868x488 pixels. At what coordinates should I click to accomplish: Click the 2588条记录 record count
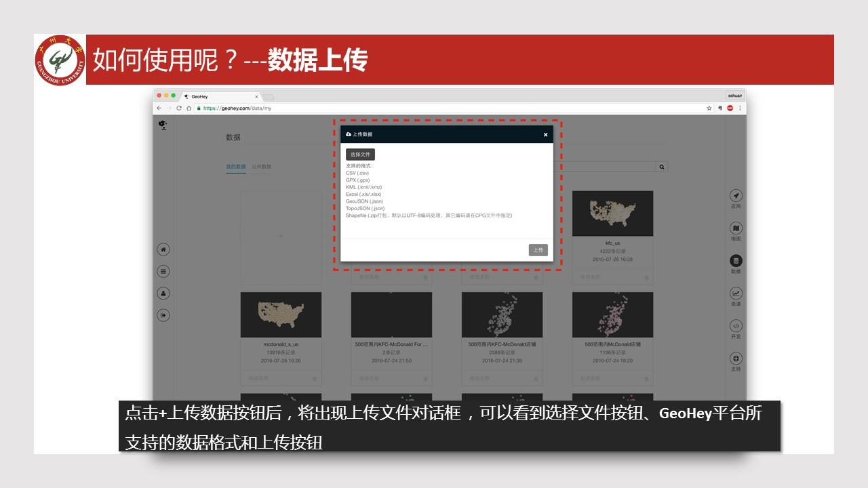(502, 352)
